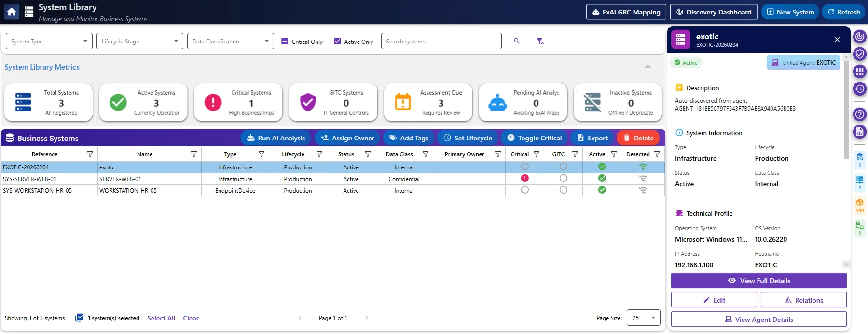Image resolution: width=868 pixels, height=334 pixels.
Task: Click the details panel vertical scrollbar
Action: (x=846, y=110)
